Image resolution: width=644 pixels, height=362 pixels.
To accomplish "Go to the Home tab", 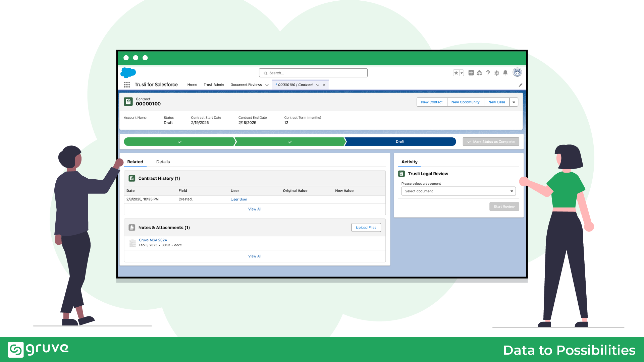I will (x=192, y=85).
